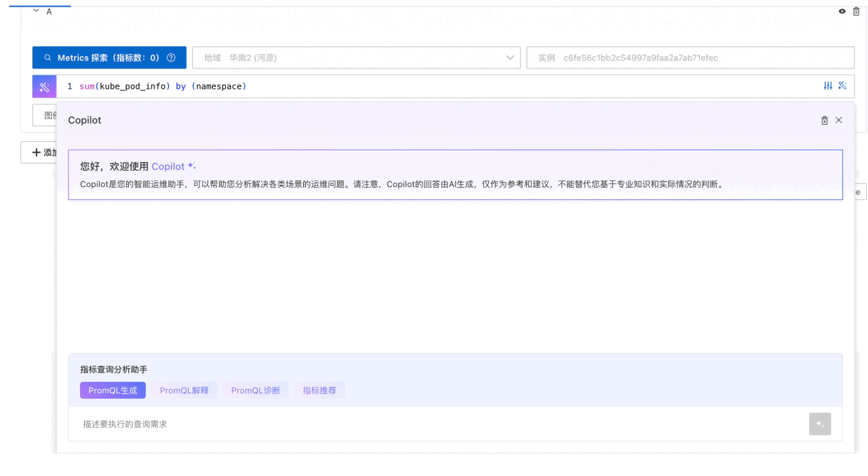Select PromQL解释 tab

[184, 391]
